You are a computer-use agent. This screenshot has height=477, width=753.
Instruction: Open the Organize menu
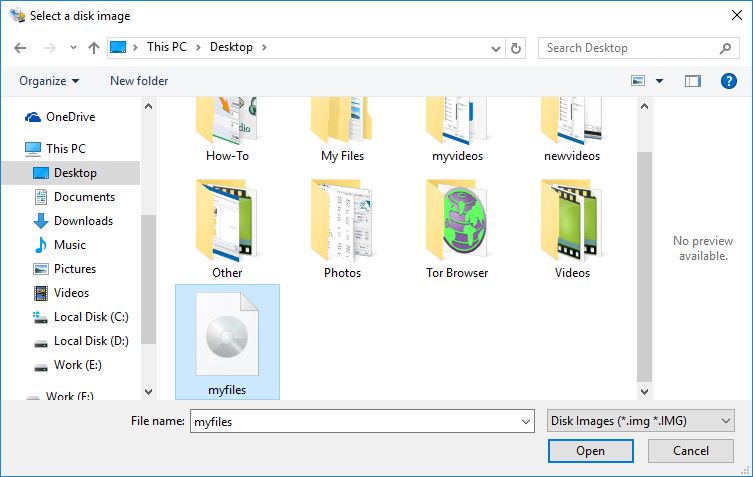49,81
